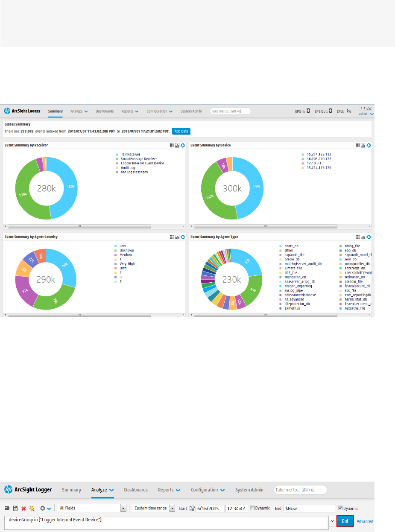Click the red X icon in the search toolbar
Image resolution: width=395 pixels, height=532 pixels.
(x=23, y=509)
